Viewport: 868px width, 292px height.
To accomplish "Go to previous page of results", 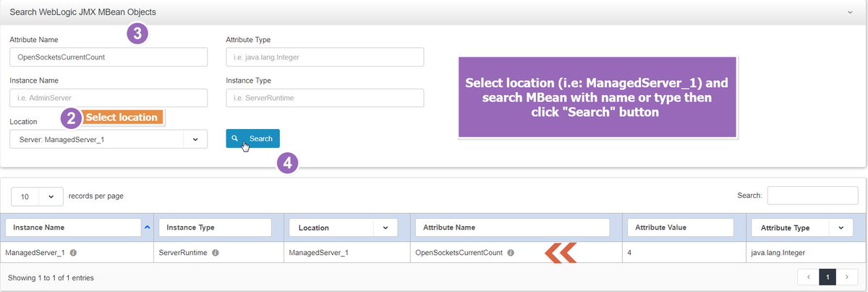I will 808,277.
